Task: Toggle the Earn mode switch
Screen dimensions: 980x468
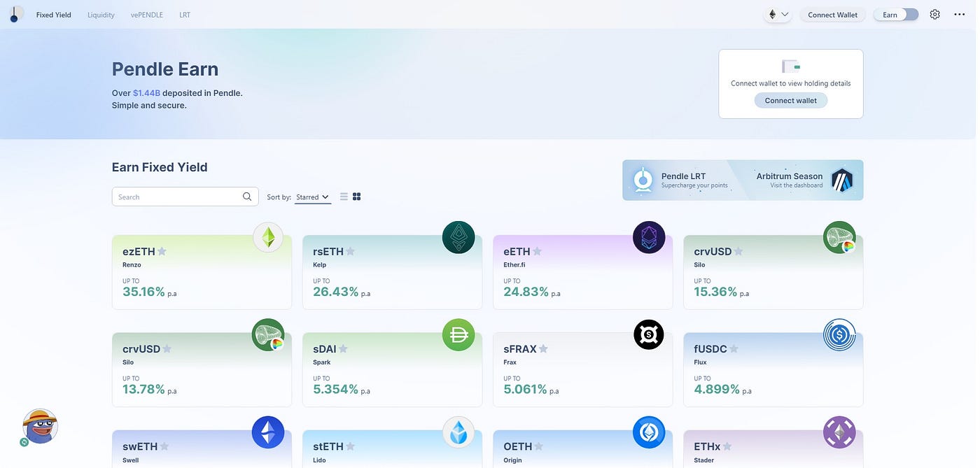Action: tap(896, 15)
